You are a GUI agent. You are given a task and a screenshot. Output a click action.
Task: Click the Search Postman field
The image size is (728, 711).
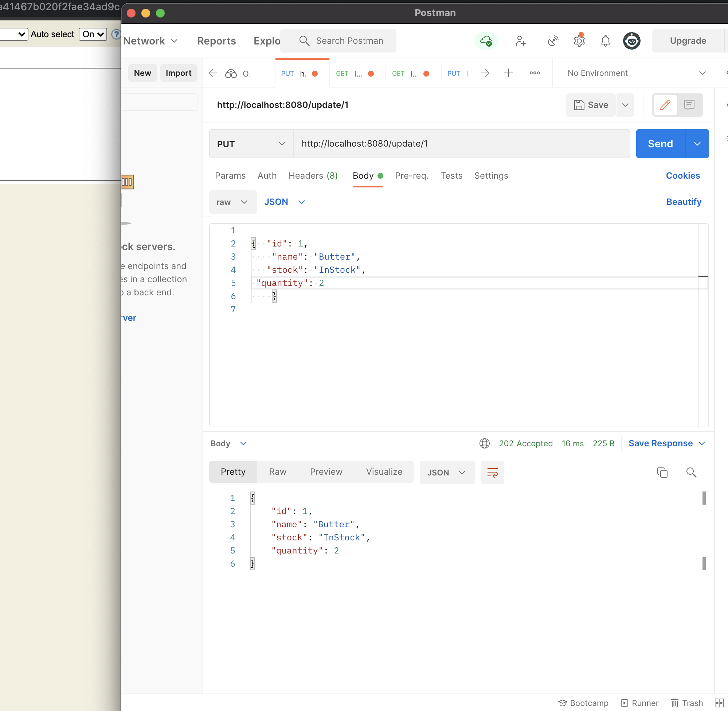(x=338, y=41)
